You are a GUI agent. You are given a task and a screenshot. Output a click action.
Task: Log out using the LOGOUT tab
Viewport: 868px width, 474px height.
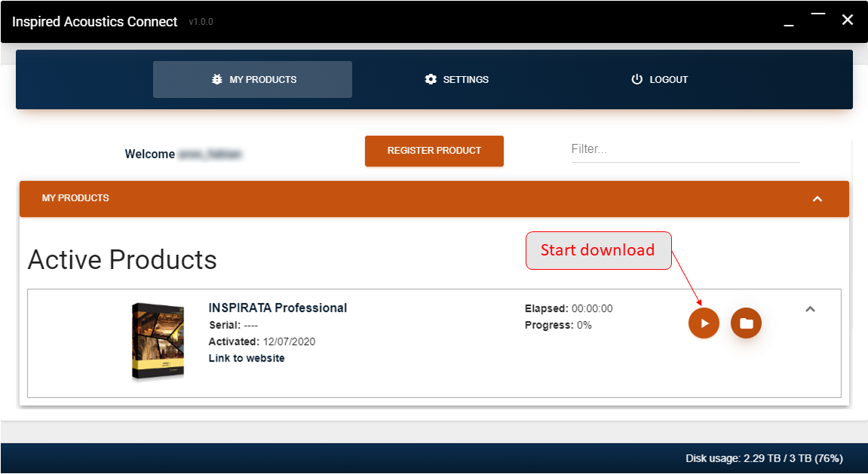pyautogui.click(x=659, y=80)
